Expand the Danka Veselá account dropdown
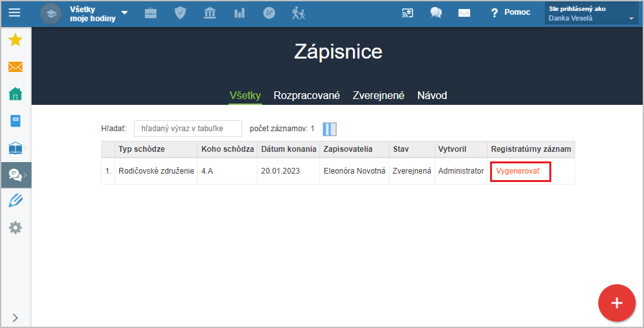The height and width of the screenshot is (328, 644). click(591, 14)
